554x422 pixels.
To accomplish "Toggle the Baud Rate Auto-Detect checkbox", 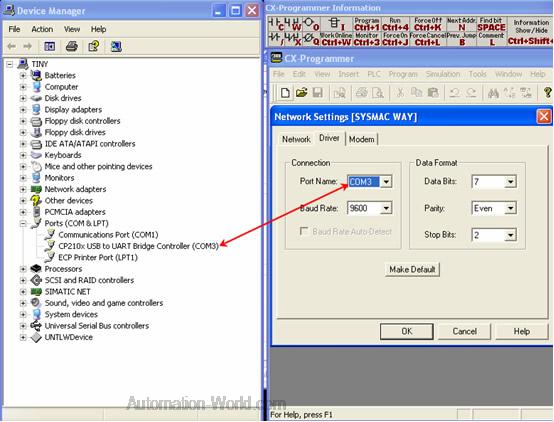I will 303,231.
